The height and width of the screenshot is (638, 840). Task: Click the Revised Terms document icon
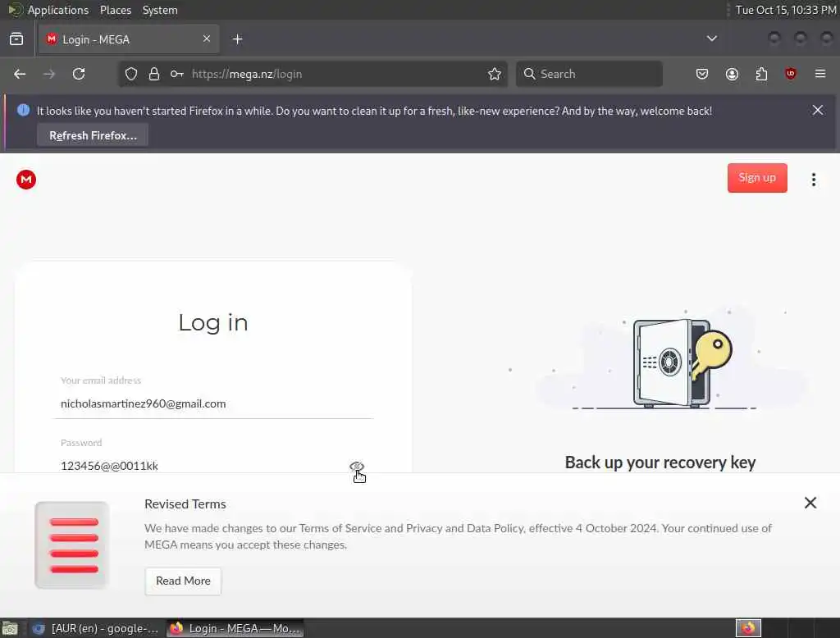tap(72, 545)
